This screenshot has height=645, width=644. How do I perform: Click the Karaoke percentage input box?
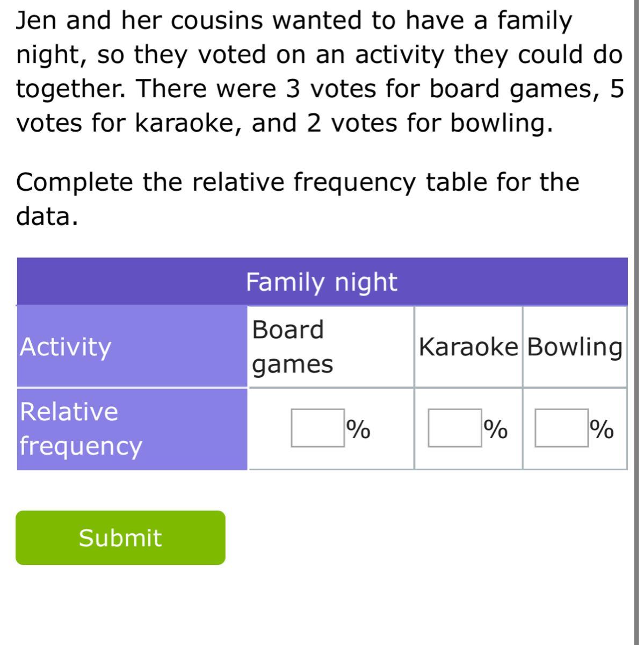tap(454, 428)
